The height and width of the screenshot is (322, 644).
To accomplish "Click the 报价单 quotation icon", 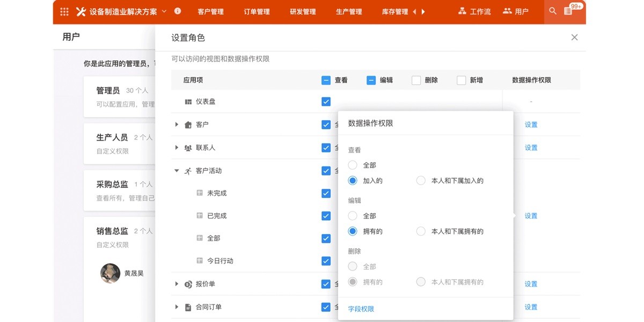I will coord(188,284).
